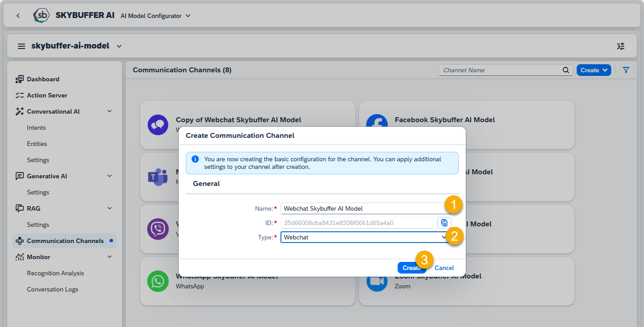644x327 pixels.
Task: Click the Viber channel icon
Action: click(158, 229)
